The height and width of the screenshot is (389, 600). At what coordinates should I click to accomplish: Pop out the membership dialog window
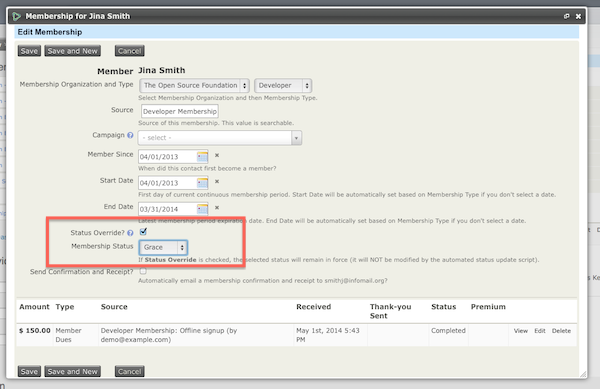pos(566,16)
